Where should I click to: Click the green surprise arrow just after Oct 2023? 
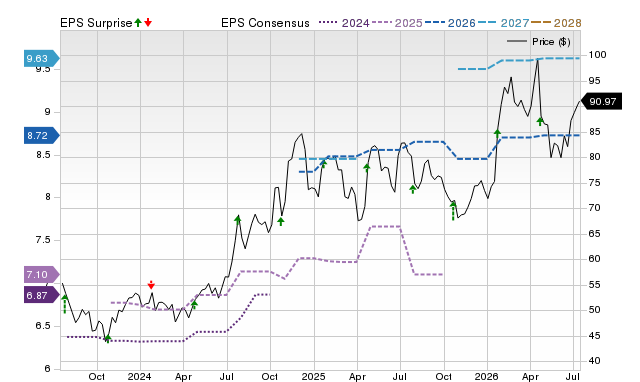(x=108, y=338)
